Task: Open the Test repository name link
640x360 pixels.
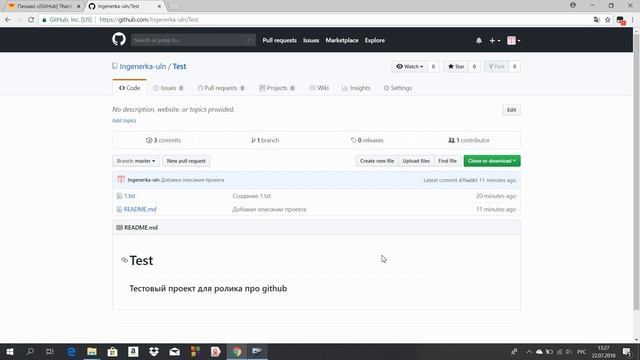Action: point(179,67)
